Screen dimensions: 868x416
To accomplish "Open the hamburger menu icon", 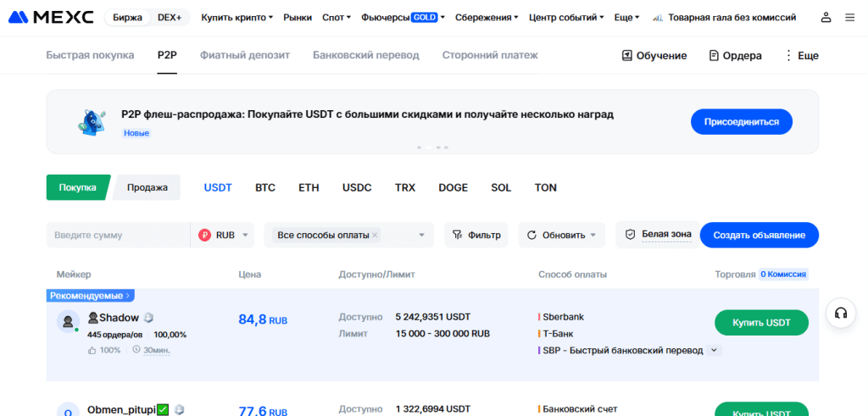I will [x=849, y=18].
